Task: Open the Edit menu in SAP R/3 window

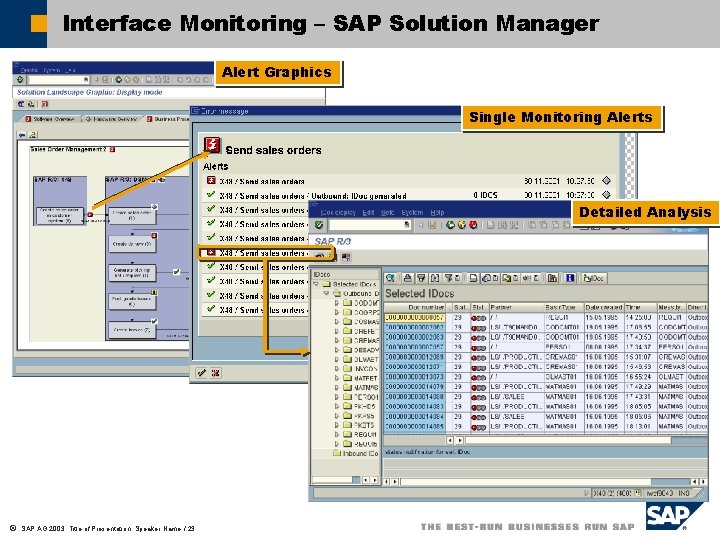Action: [368, 213]
